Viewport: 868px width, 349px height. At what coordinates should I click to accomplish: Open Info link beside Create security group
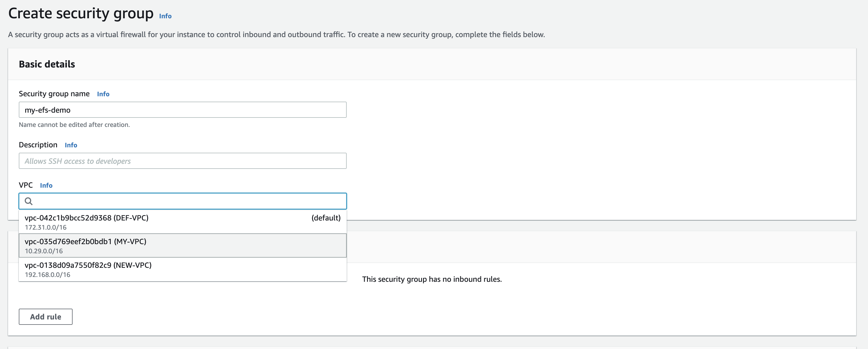pos(165,16)
